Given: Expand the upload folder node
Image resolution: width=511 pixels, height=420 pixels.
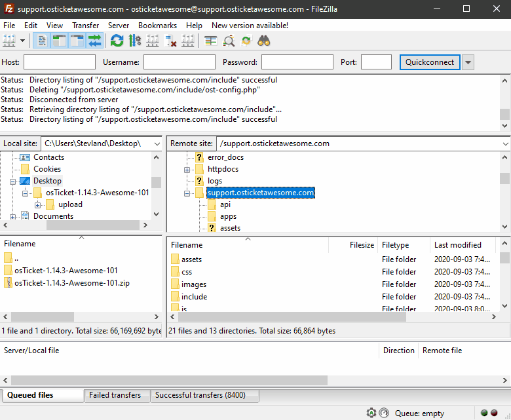Looking at the screenshot, I should (x=37, y=205).
